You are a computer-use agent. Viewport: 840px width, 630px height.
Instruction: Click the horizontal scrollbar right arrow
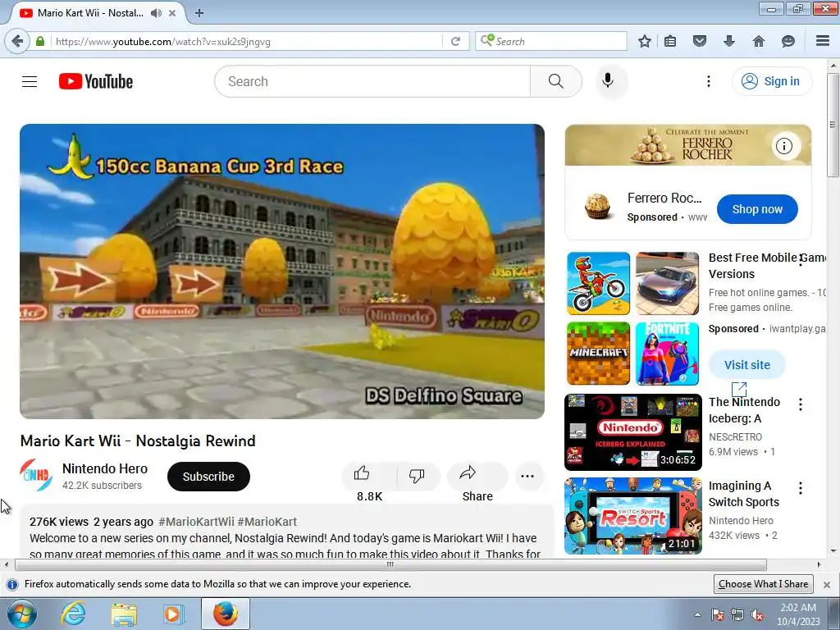coord(819,564)
